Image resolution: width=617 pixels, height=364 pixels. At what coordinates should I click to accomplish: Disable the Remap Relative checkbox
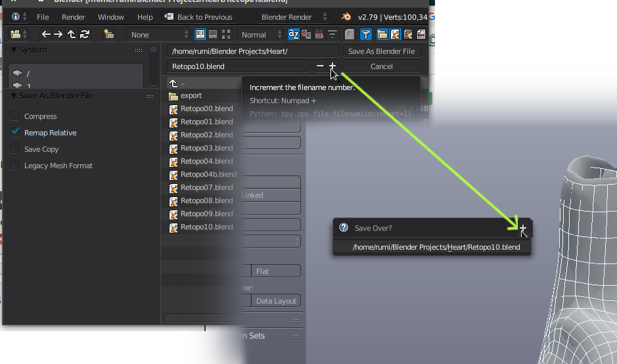[x=14, y=132]
